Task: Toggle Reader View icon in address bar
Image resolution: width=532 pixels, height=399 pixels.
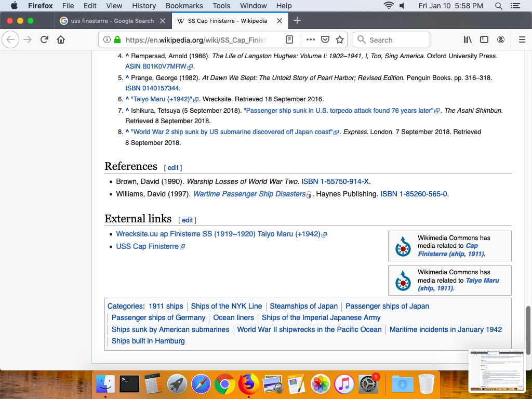Action: click(290, 40)
